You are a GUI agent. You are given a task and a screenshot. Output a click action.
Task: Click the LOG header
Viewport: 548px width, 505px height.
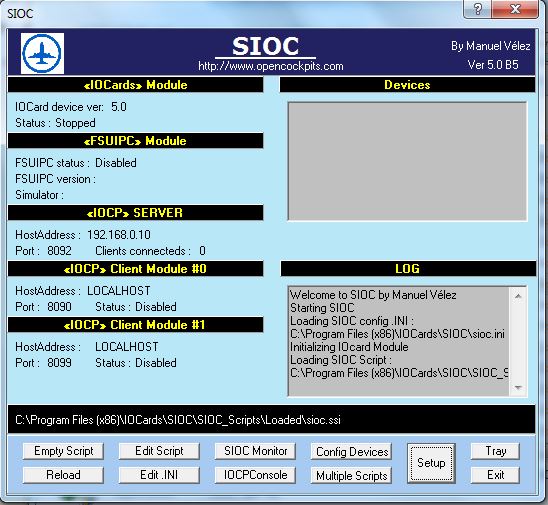[408, 269]
